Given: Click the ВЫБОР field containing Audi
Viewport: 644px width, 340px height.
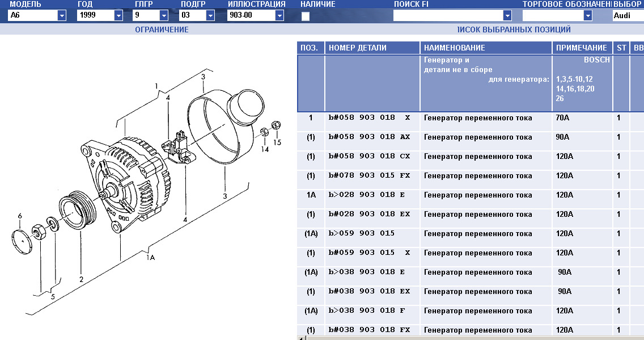Looking at the screenshot, I should pyautogui.click(x=628, y=16).
